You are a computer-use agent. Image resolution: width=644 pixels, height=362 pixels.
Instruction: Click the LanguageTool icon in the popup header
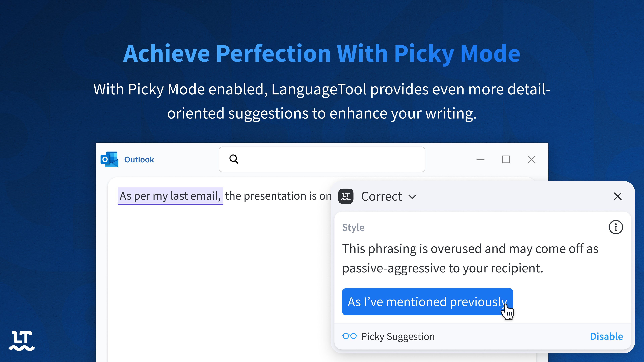pyautogui.click(x=346, y=196)
